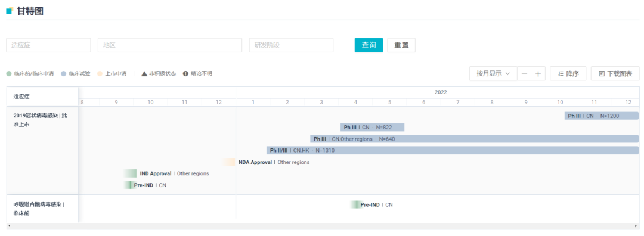Click the 结论不明 exclamation legend icon
This screenshot has height=236, width=644.
(185, 74)
